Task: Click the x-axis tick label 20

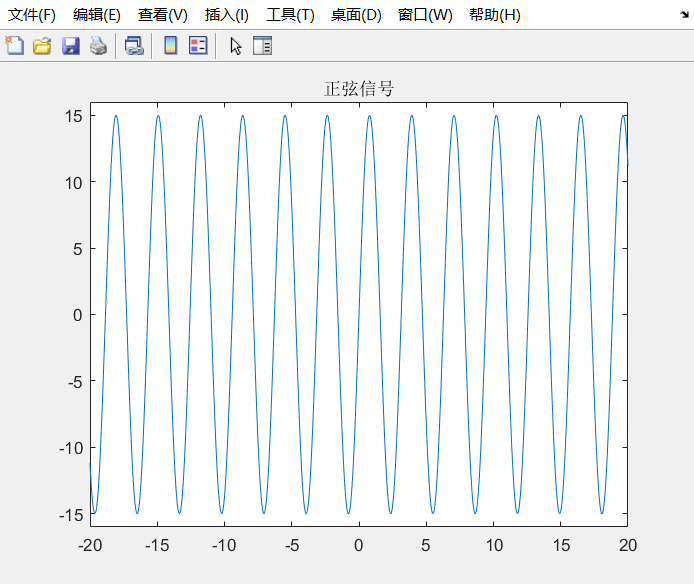Action: coord(628,545)
